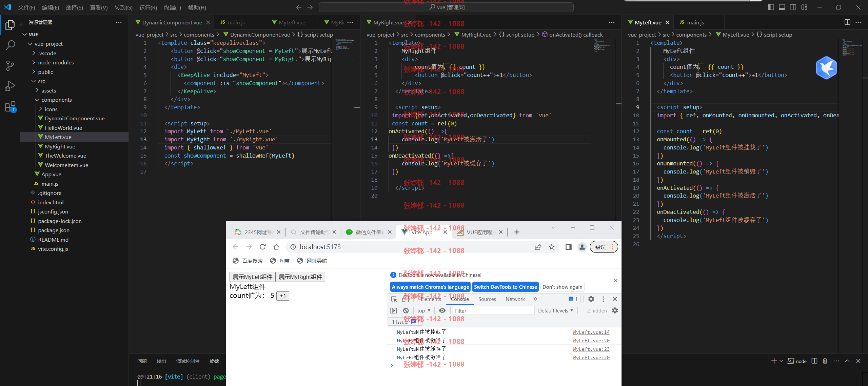Toggle bottom panel visibility
Image resolution: width=868 pixels, height=386 pixels.
point(782,7)
